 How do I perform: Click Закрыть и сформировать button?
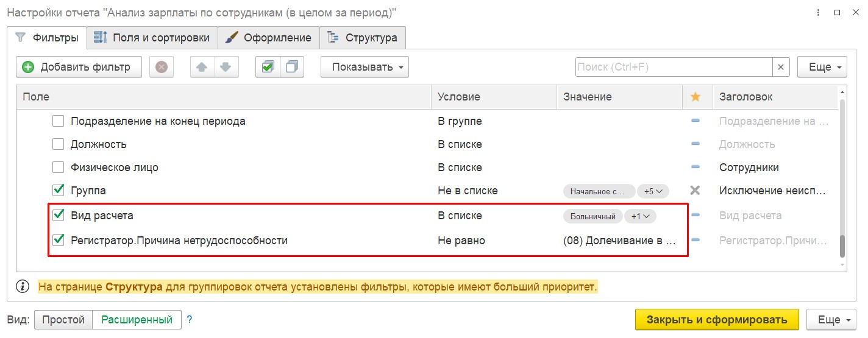[717, 320]
